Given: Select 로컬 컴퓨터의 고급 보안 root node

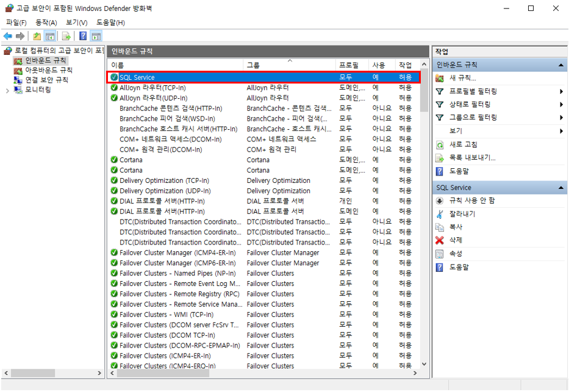Looking at the screenshot, I should [59, 51].
